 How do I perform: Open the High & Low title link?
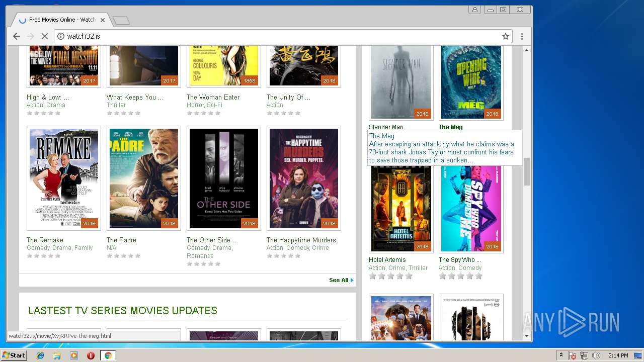(48, 97)
